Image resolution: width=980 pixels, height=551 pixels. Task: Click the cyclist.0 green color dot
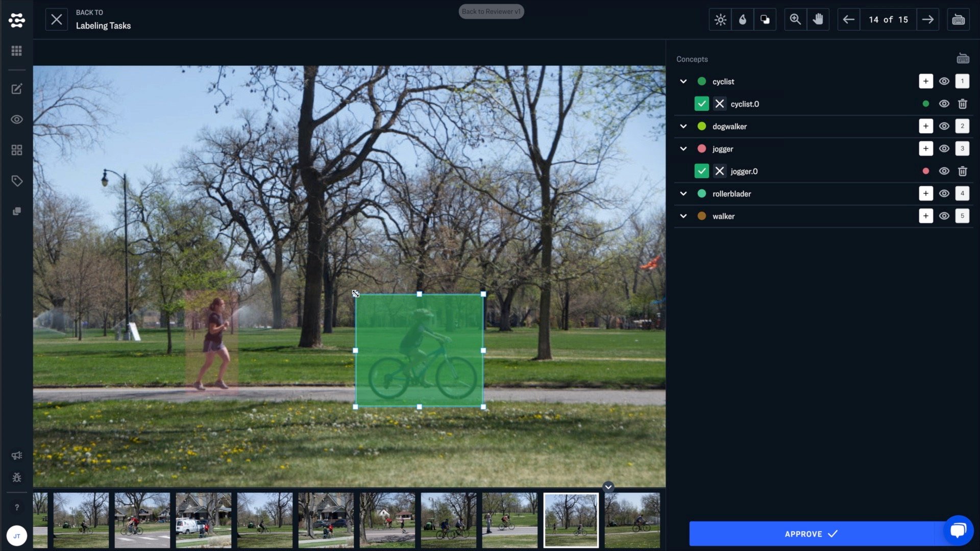pos(925,104)
